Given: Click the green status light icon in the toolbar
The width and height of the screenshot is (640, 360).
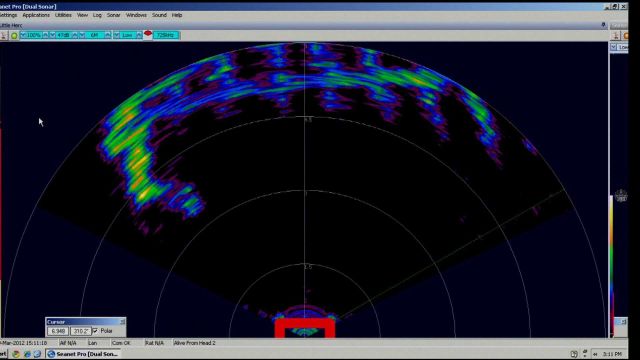Looking at the screenshot, I should pyautogui.click(x=14, y=36).
